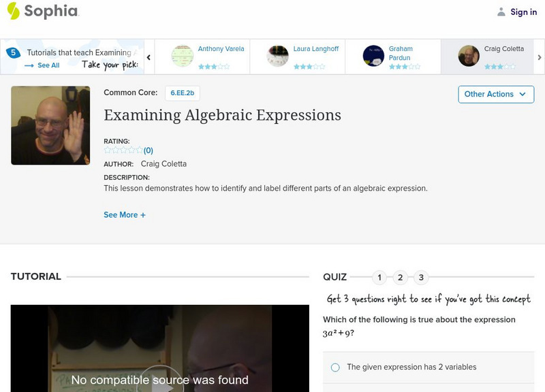
Task: Click the yellow Sophia leaf icon
Action: [x=12, y=12]
